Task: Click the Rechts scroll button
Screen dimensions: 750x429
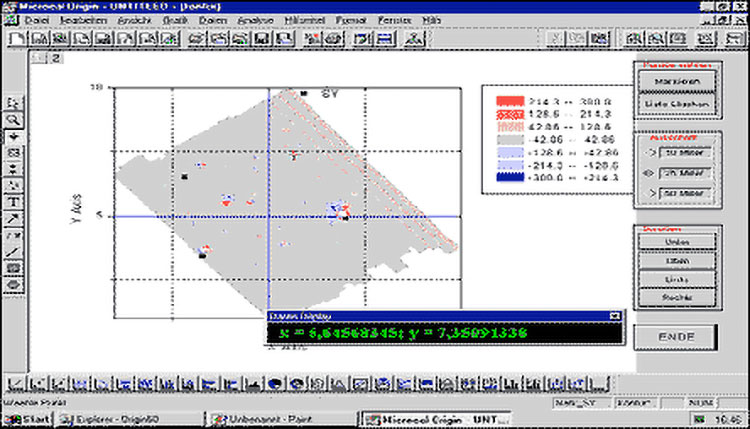Action: (x=677, y=297)
